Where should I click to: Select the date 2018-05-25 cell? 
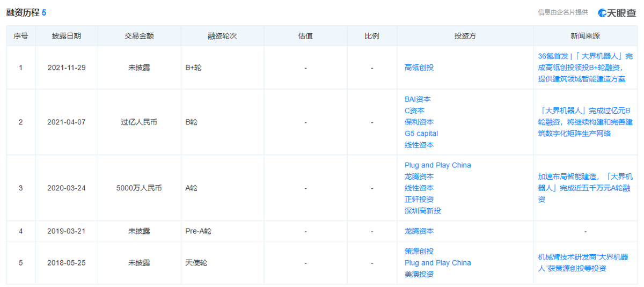67,263
